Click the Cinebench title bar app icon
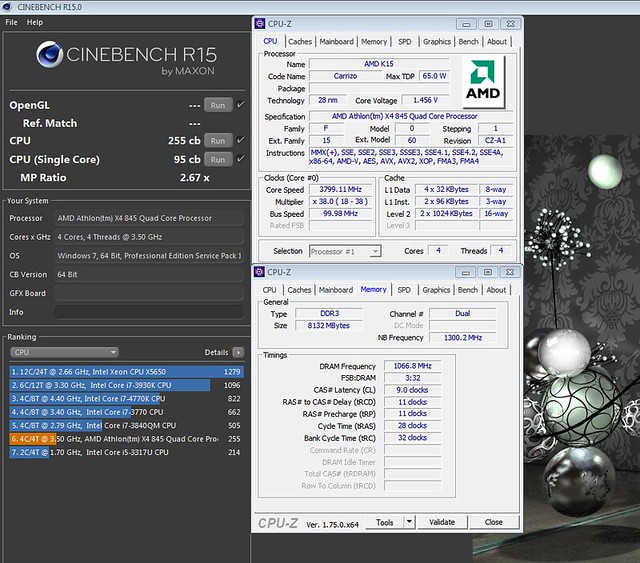Screen dimensions: 640x563 7,7
